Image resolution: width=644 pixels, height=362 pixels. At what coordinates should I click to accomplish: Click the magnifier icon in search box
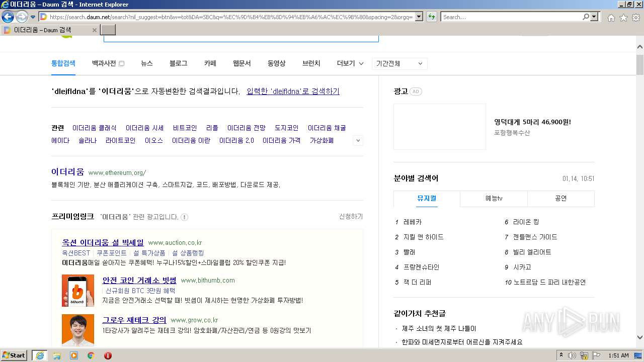586,17
